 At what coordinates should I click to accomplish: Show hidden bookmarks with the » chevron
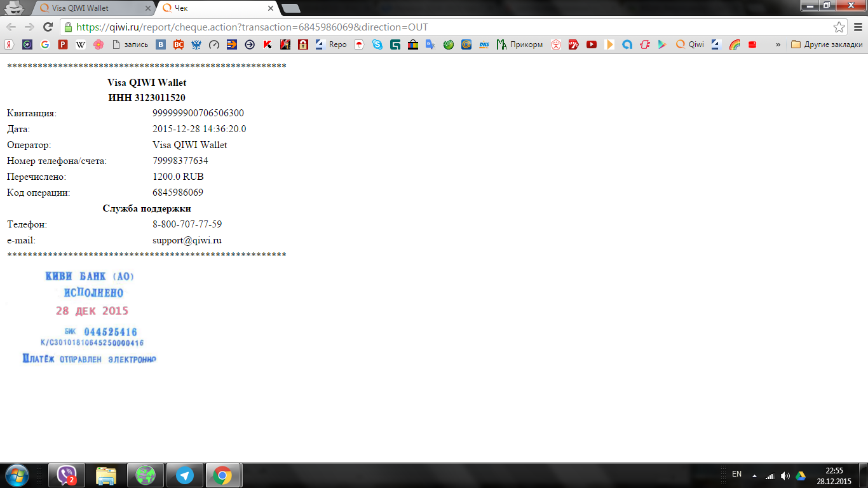(x=778, y=44)
